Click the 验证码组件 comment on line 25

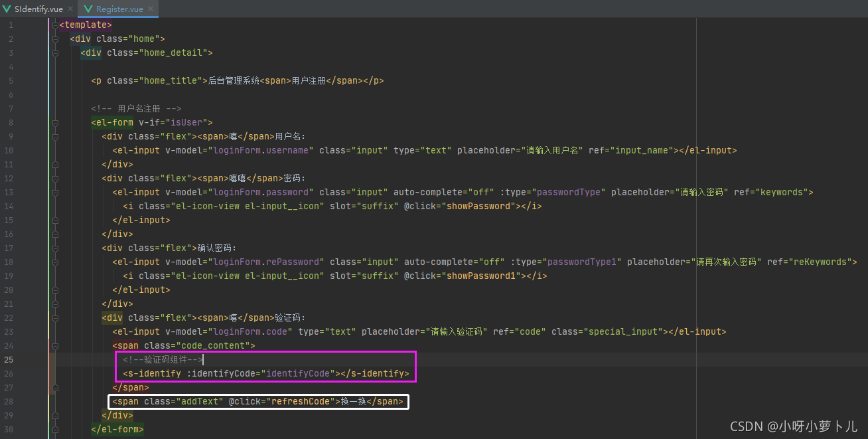pos(163,360)
